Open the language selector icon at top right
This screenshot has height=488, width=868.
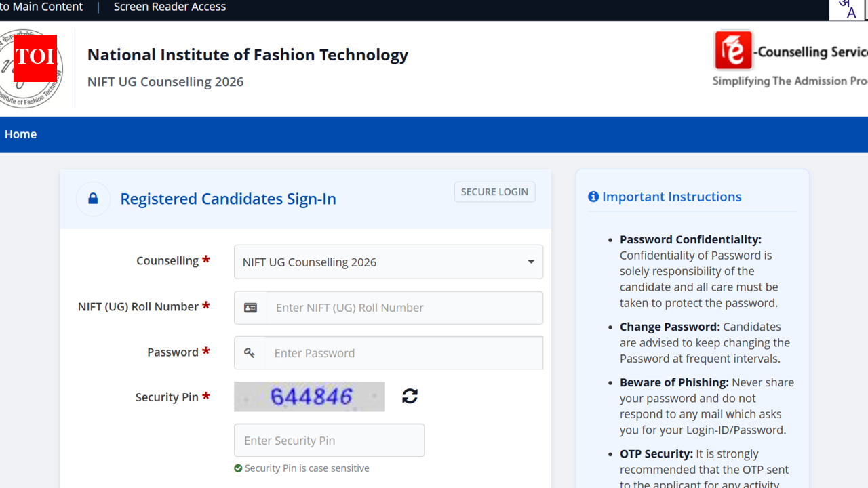pos(846,9)
